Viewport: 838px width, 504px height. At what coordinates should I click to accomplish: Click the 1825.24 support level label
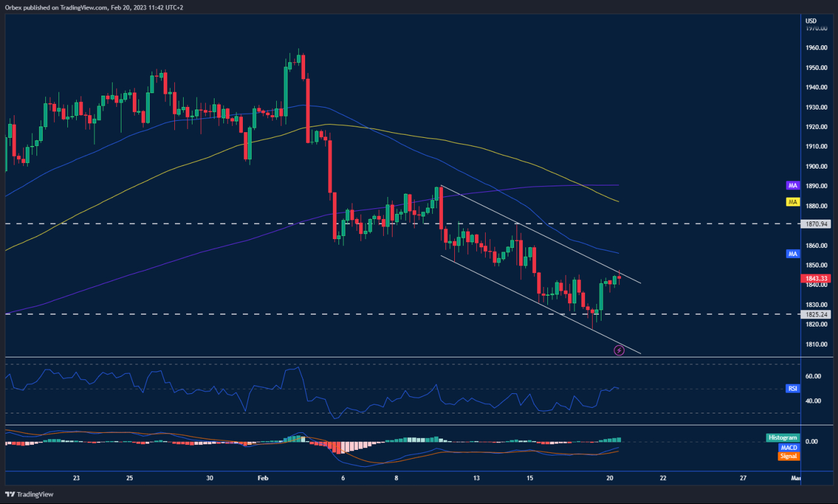815,314
